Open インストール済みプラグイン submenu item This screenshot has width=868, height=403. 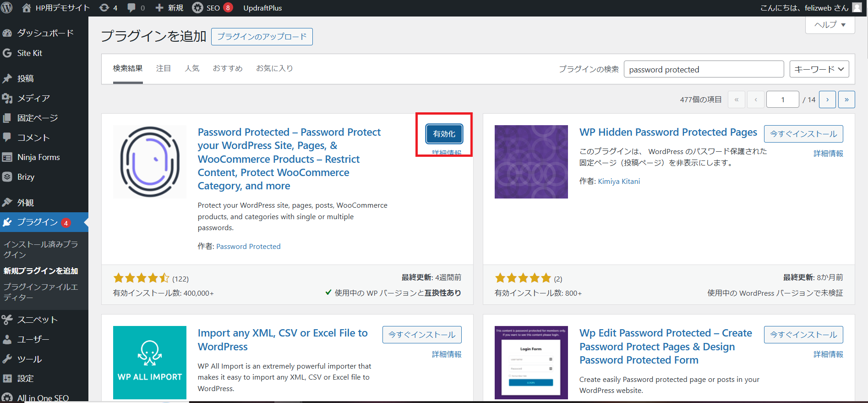pos(41,249)
